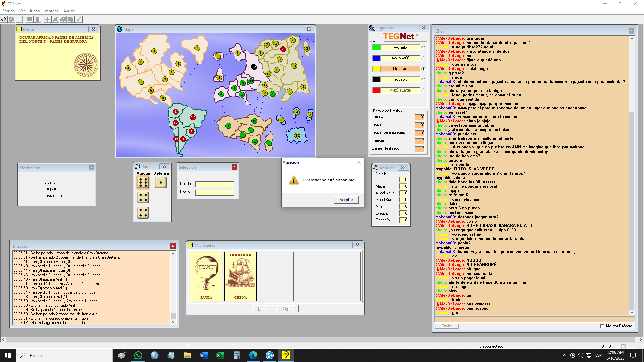
Task: Click Aceptar in the Atención dialog
Action: tap(346, 200)
